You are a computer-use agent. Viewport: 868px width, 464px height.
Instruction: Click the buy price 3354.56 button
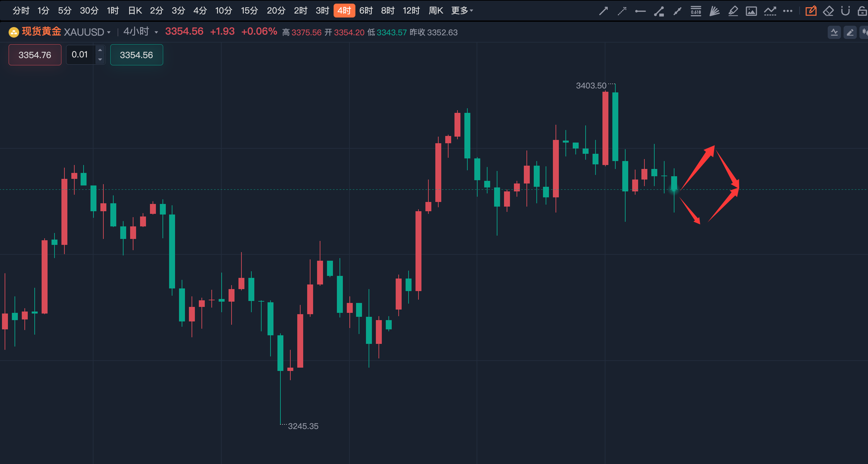(x=136, y=55)
